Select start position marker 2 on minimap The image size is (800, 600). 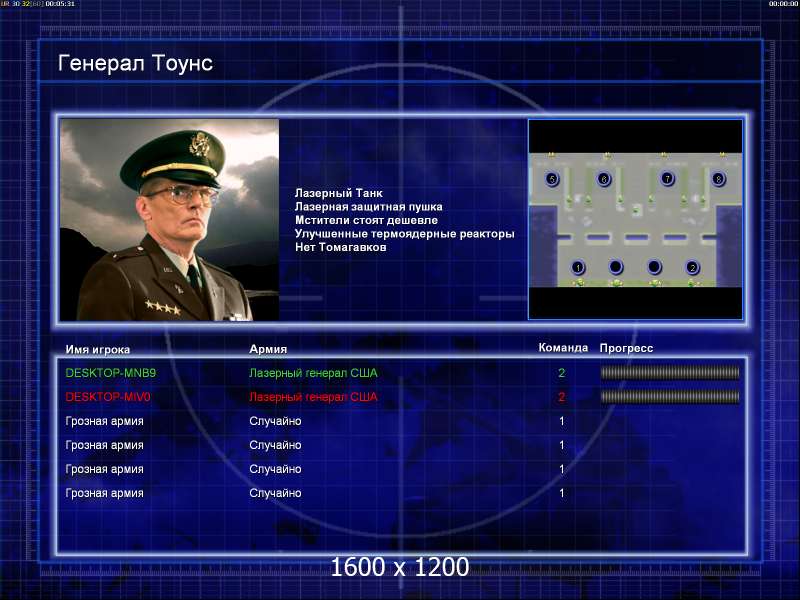click(x=692, y=267)
